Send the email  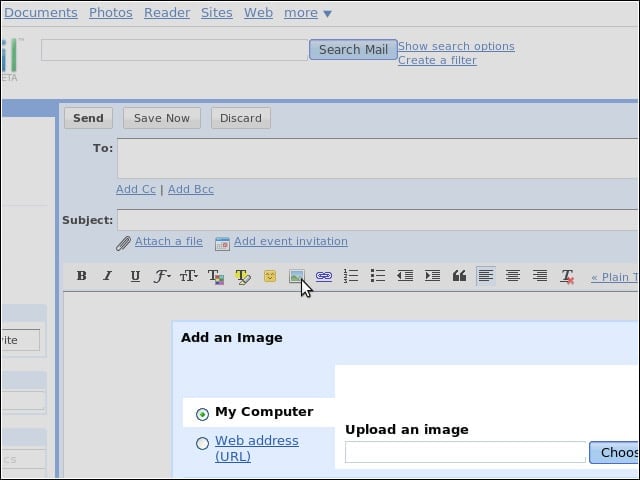coord(89,118)
